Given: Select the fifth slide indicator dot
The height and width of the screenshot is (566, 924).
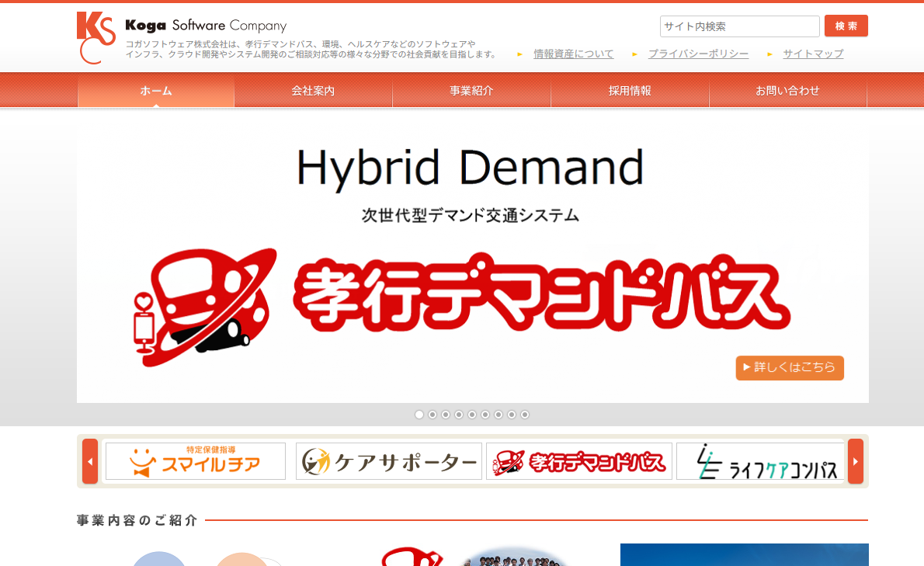Looking at the screenshot, I should coord(472,415).
